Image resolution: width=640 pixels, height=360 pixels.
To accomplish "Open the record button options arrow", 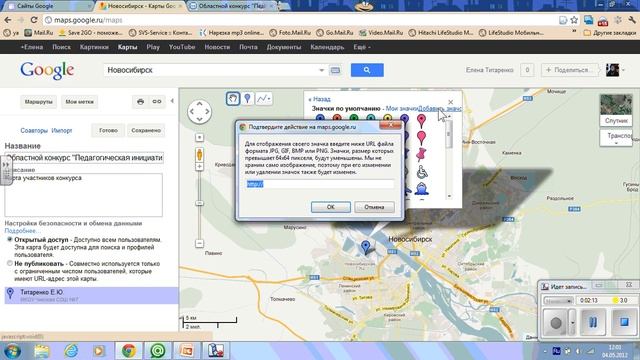I will coord(572,323).
